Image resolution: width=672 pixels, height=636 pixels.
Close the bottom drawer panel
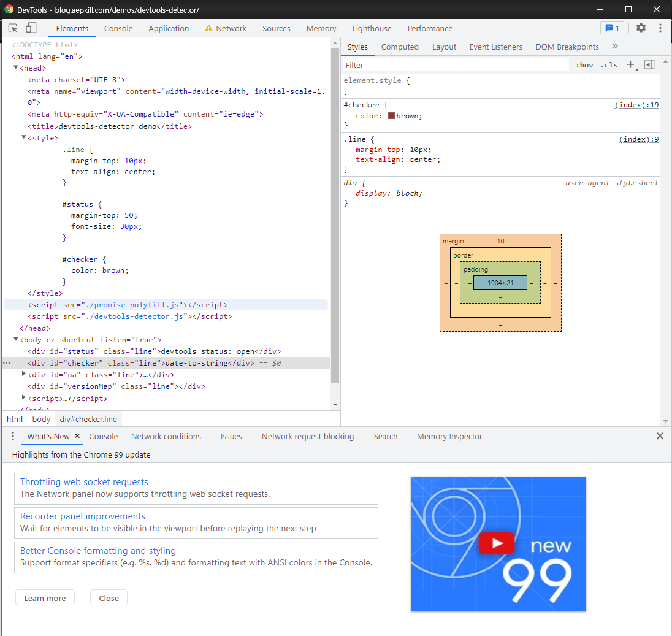click(x=660, y=436)
